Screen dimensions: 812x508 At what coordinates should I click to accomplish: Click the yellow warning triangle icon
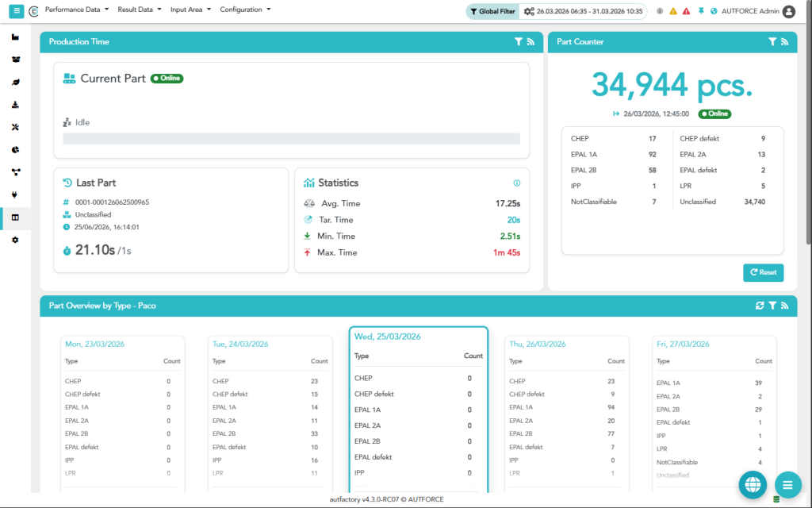[673, 11]
